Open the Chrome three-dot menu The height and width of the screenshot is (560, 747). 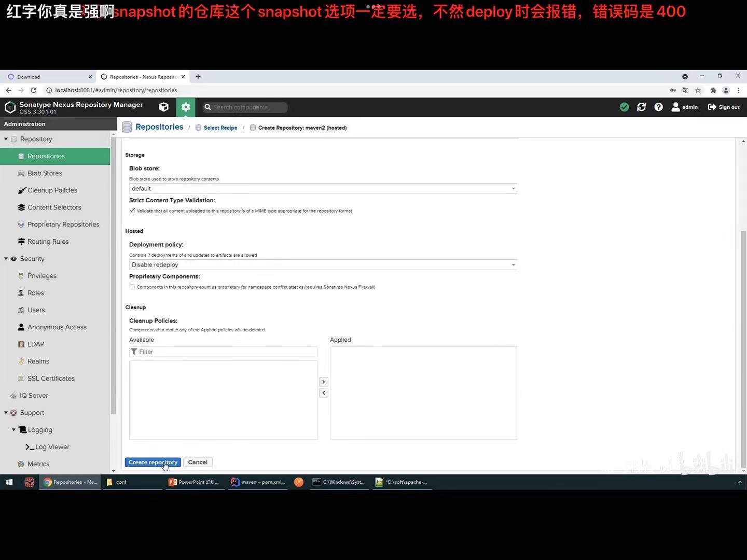[739, 90]
